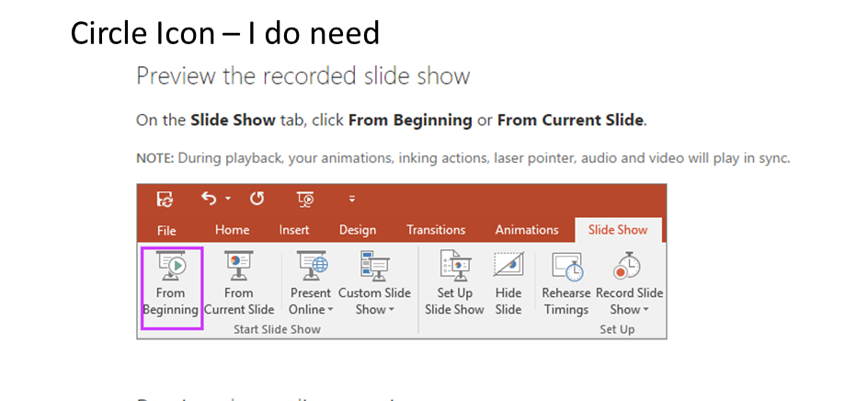Image resolution: width=868 pixels, height=401 pixels.
Task: Select the Slide Show tab
Action: (x=618, y=230)
